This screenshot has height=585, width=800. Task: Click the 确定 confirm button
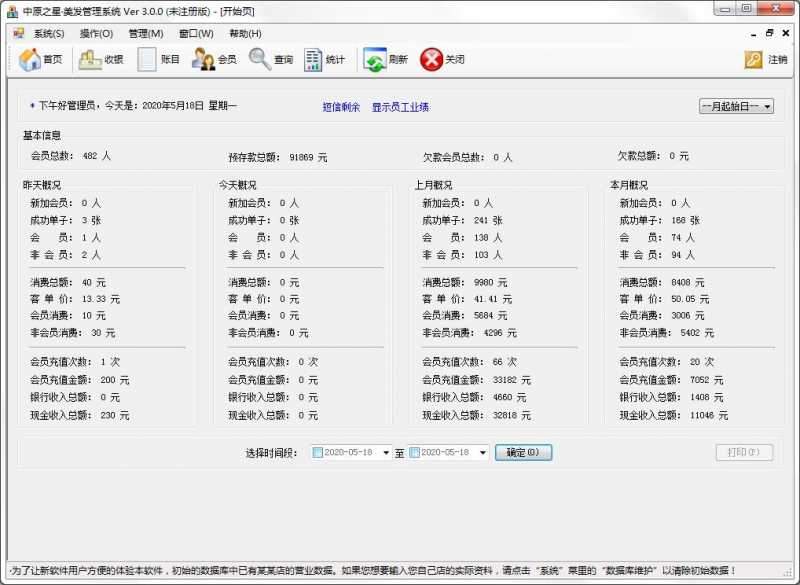(x=524, y=452)
